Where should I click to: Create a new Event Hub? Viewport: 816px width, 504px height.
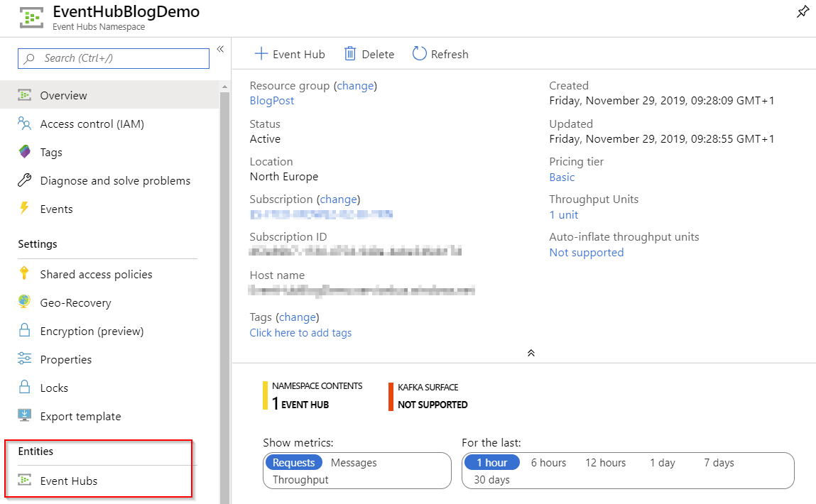pyautogui.click(x=289, y=53)
